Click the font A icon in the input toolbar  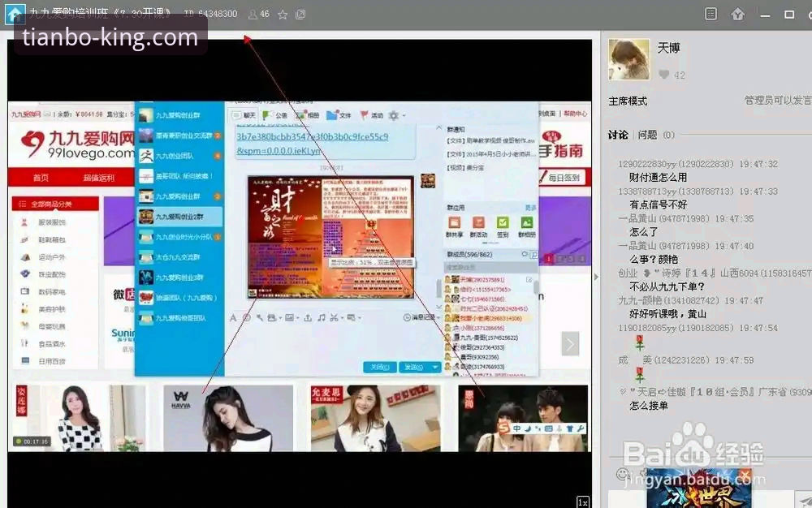click(233, 317)
